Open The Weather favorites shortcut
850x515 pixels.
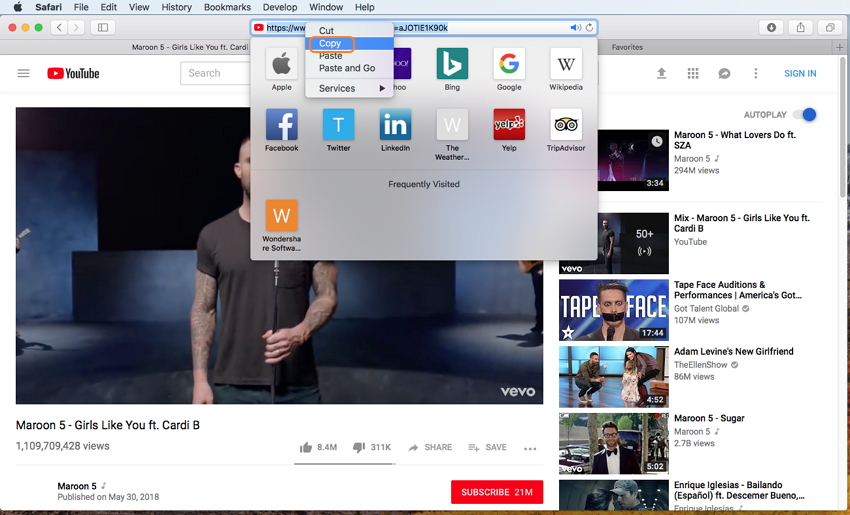(452, 125)
